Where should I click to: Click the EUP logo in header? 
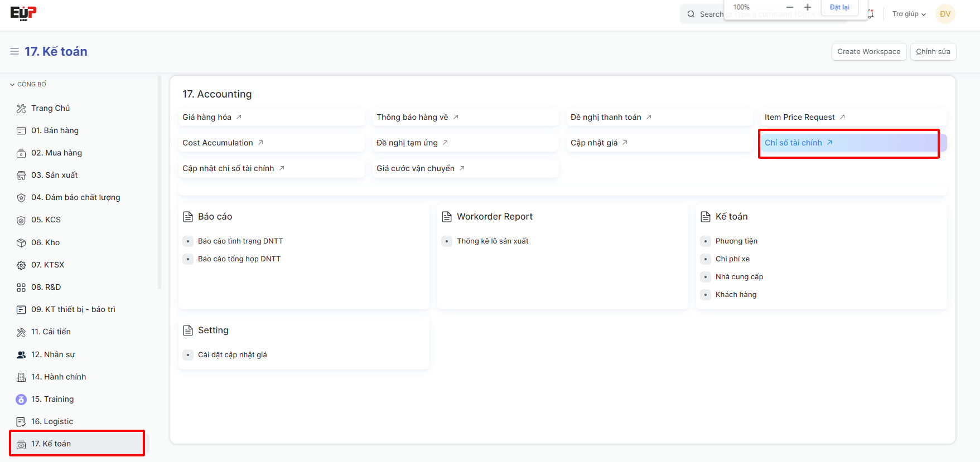23,13
